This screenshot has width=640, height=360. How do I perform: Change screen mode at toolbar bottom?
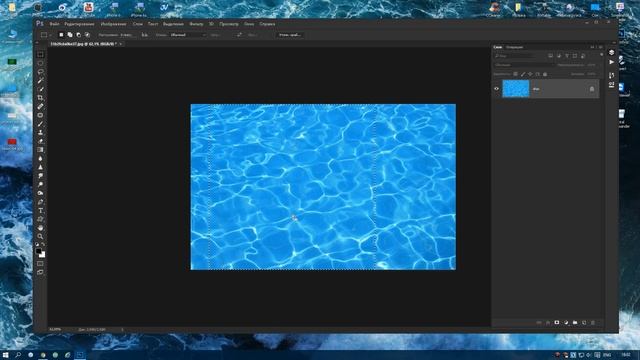pyautogui.click(x=40, y=272)
